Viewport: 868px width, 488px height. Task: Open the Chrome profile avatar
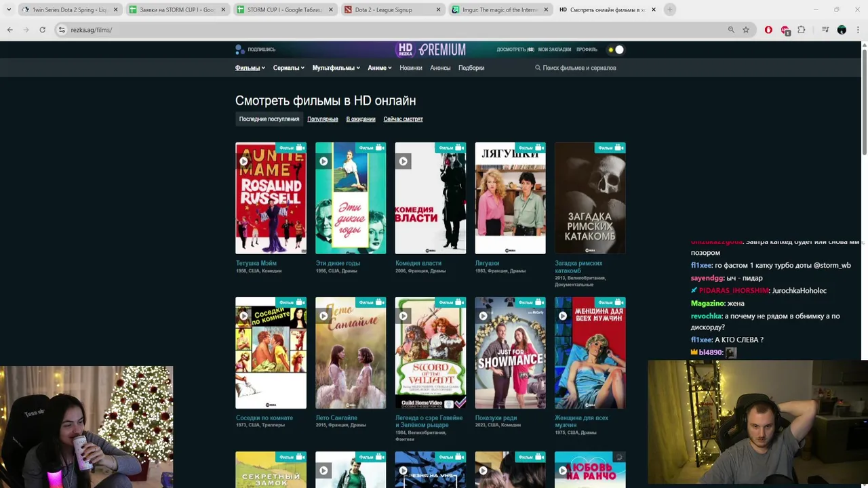tap(842, 30)
